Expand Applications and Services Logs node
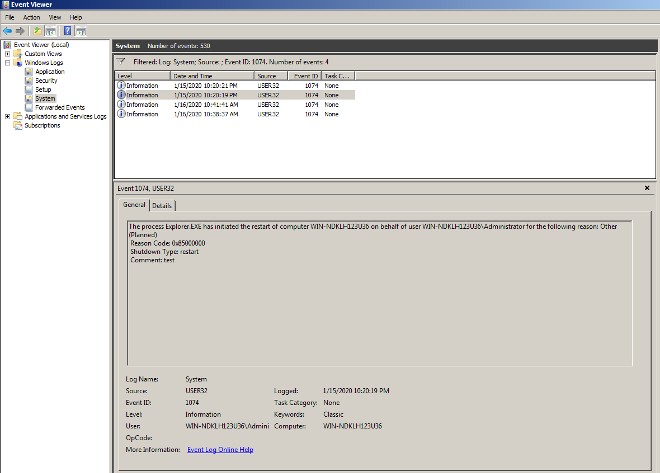This screenshot has height=473, width=660. 8,116
